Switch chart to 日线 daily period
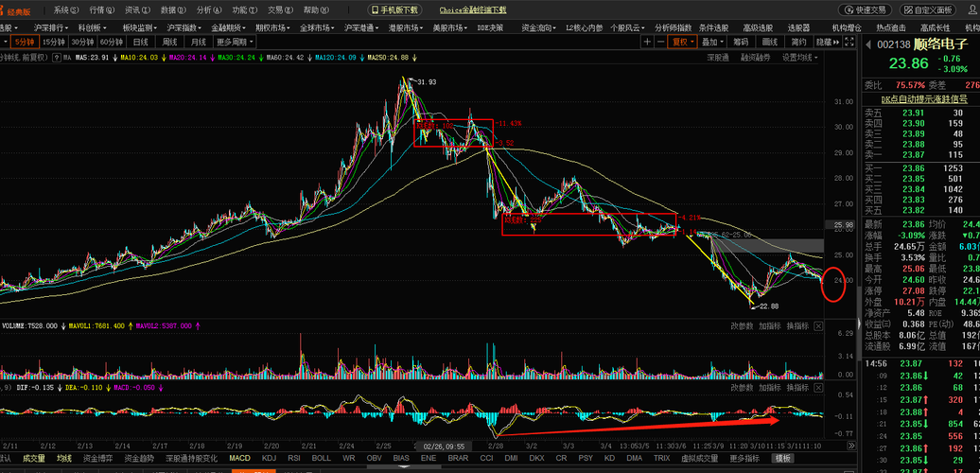980x473 pixels. pyautogui.click(x=140, y=42)
